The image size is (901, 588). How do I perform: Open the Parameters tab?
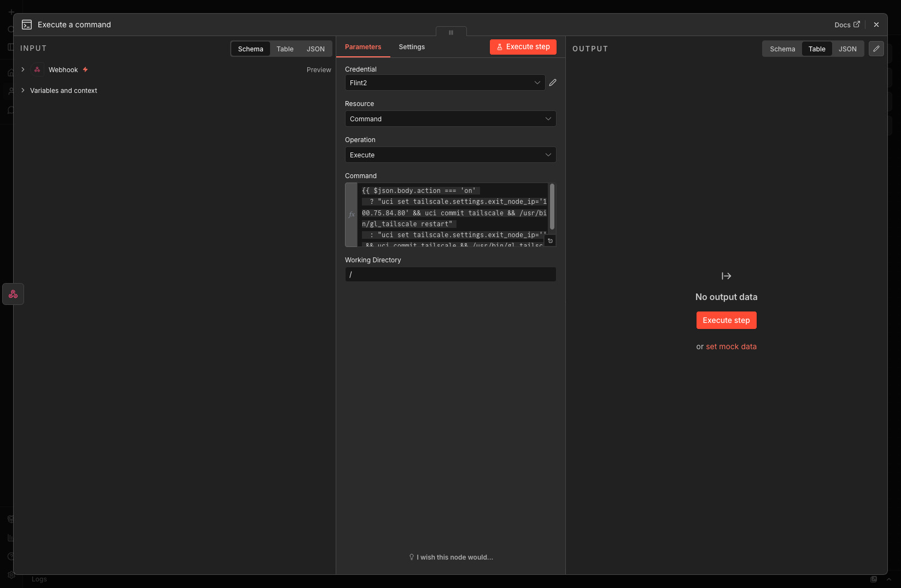[363, 47]
